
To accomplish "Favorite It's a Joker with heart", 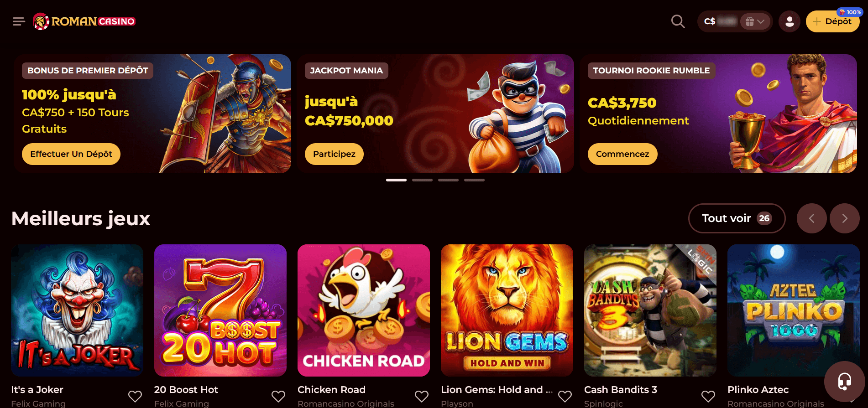I will 135,396.
